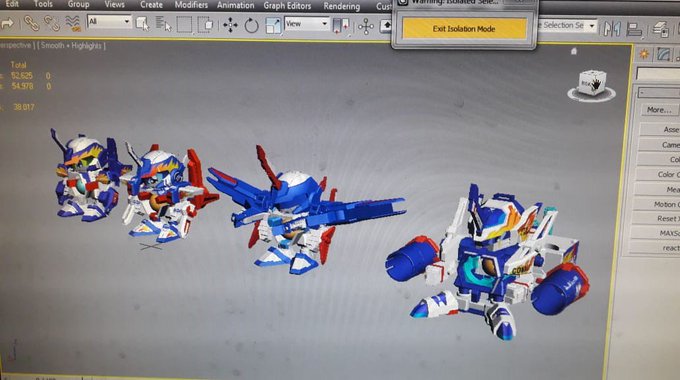Viewport: 680px width, 380px height.
Task: Open the Layer Manager icon
Action: point(661,29)
